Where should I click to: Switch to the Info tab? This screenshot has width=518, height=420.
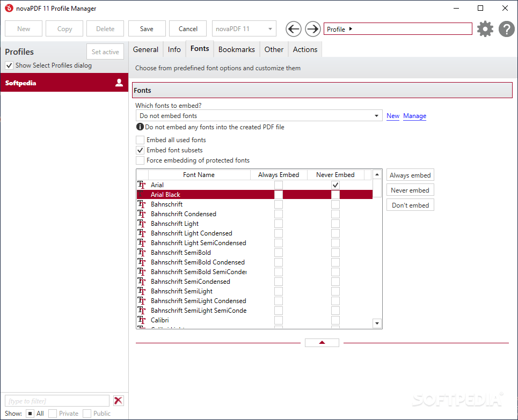tap(174, 49)
